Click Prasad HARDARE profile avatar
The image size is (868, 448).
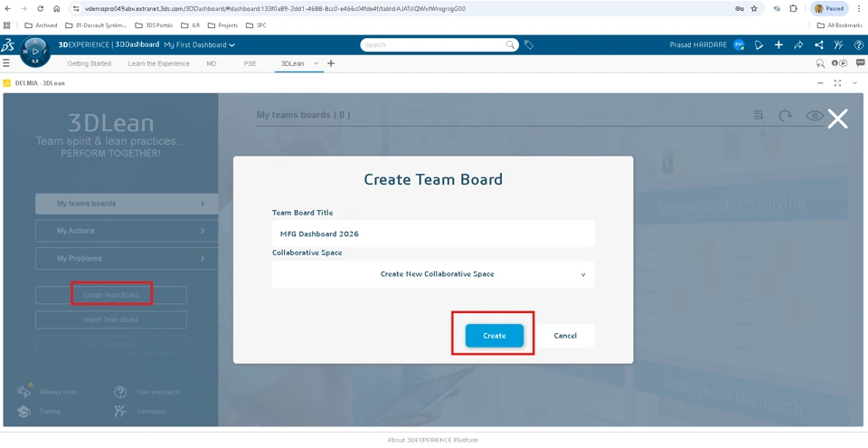(x=739, y=45)
